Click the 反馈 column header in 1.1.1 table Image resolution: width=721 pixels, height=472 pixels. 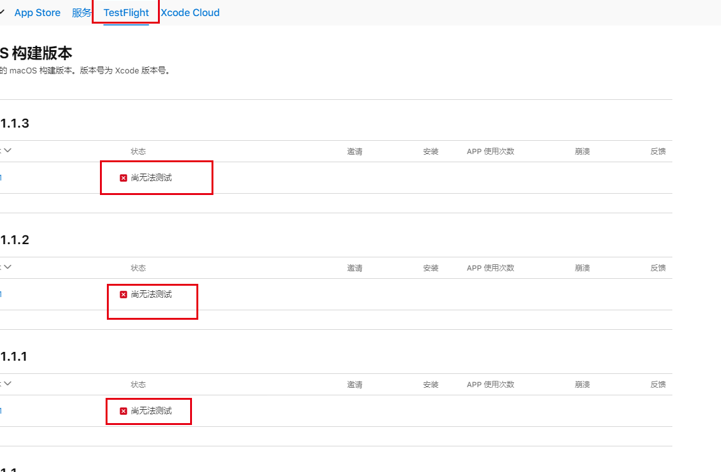tap(658, 385)
